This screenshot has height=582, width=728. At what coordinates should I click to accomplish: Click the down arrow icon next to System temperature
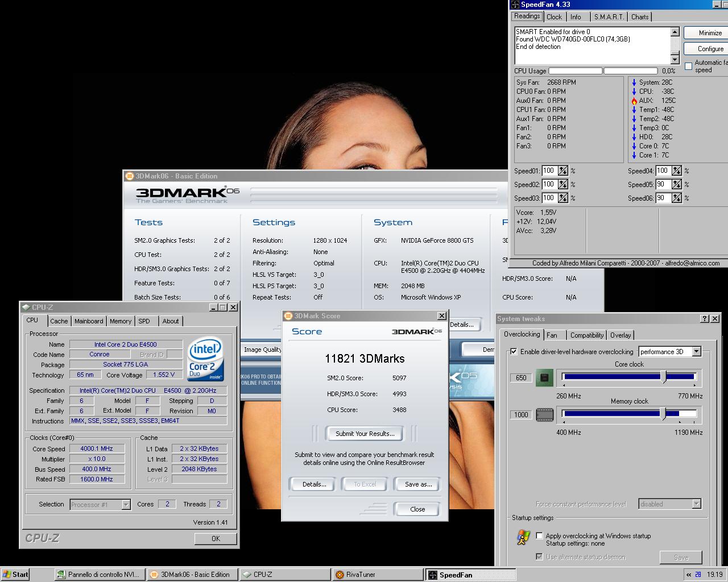(x=634, y=82)
